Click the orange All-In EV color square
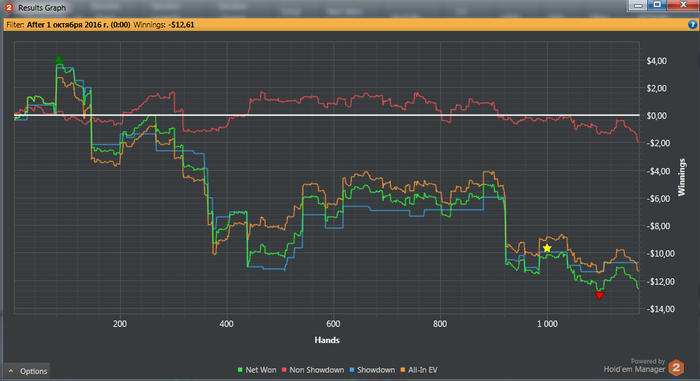 click(403, 370)
